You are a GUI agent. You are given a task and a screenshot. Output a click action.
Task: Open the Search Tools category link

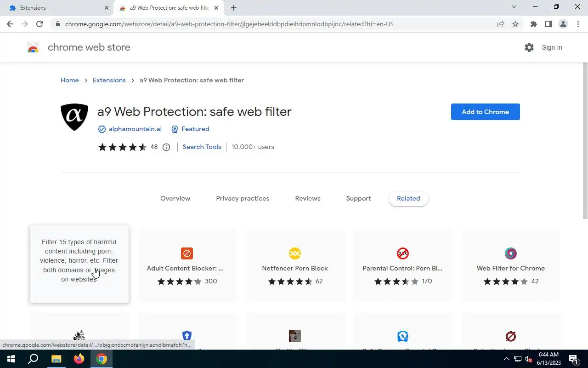point(202,147)
